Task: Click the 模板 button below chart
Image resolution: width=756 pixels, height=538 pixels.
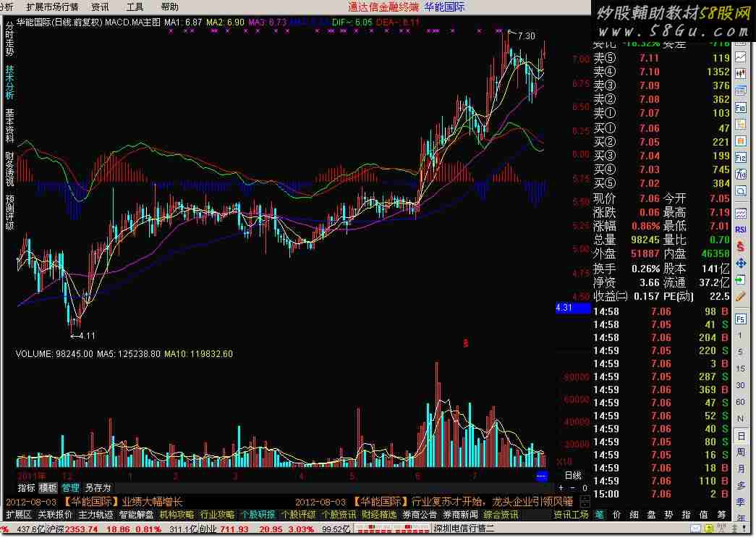Action: pyautogui.click(x=48, y=488)
